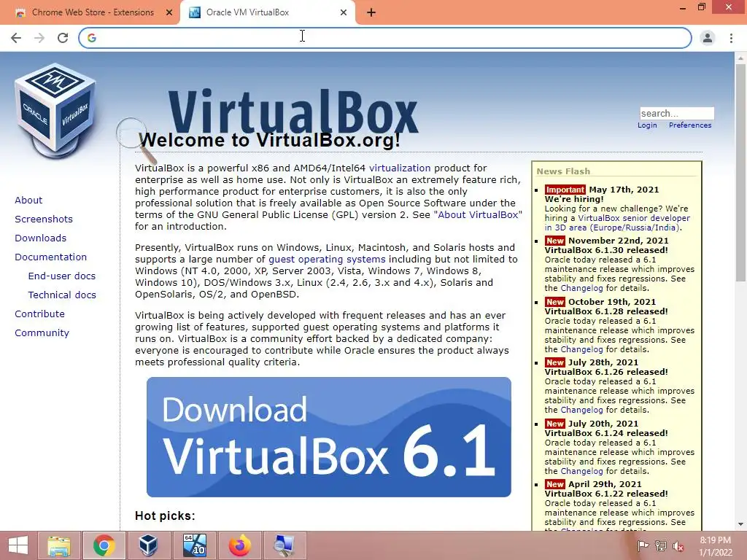Image resolution: width=747 pixels, height=560 pixels.
Task: Open the Chrome three-dot menu
Action: point(731,38)
